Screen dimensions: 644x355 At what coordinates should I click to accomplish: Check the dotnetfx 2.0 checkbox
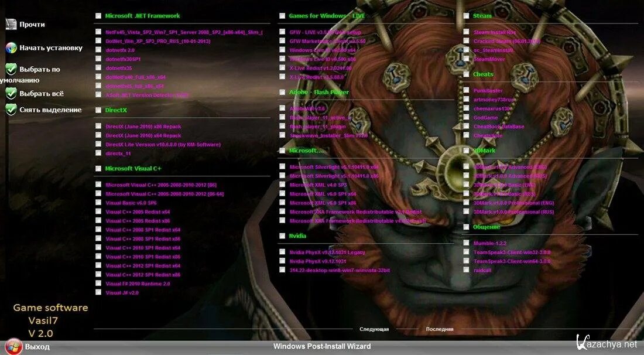tap(98, 50)
